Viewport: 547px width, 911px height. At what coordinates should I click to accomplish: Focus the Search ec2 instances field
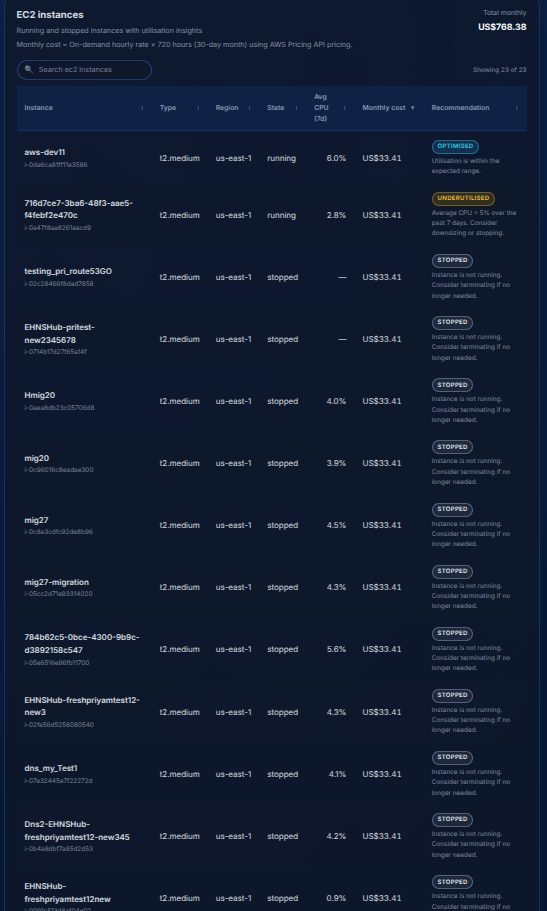(x=84, y=70)
